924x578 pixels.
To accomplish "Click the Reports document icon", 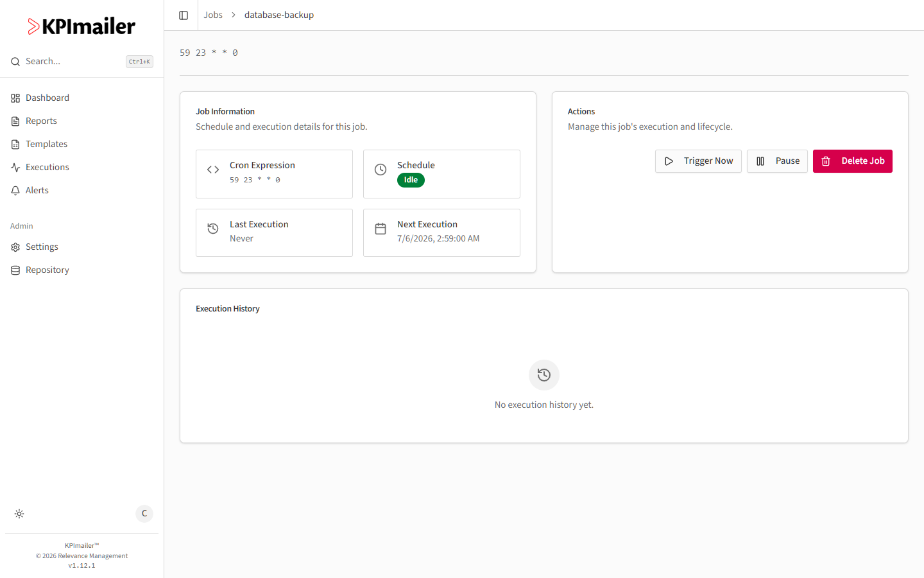I will (15, 121).
